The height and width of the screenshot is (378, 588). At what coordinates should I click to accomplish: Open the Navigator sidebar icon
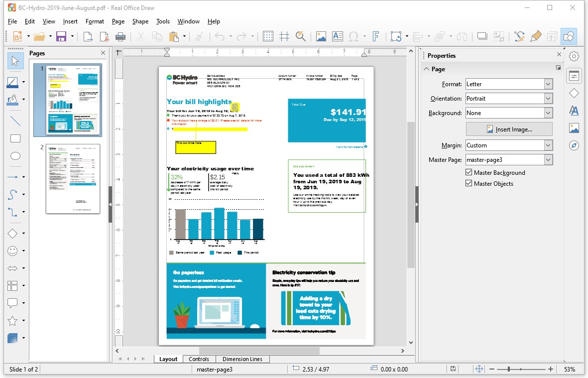click(574, 145)
